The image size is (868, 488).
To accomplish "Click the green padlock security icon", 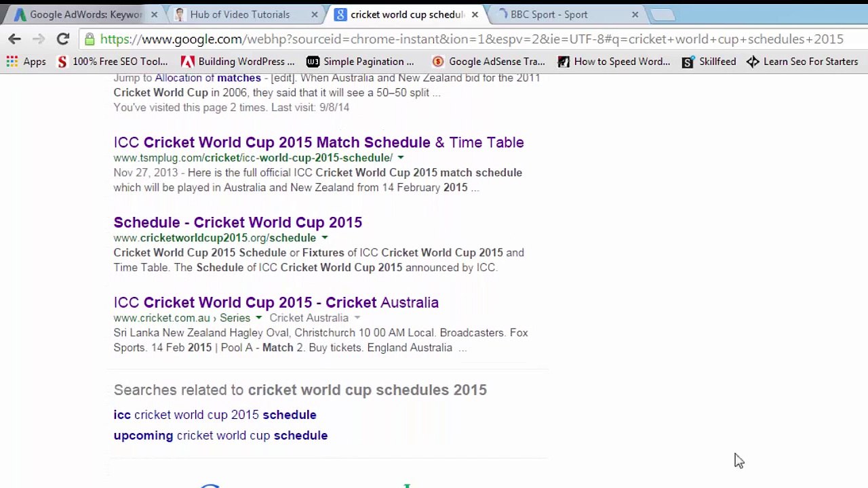I will (x=90, y=39).
